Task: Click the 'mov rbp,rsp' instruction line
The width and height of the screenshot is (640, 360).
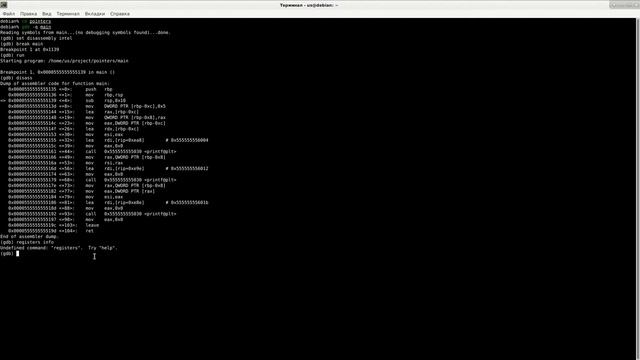Action: coord(66,95)
